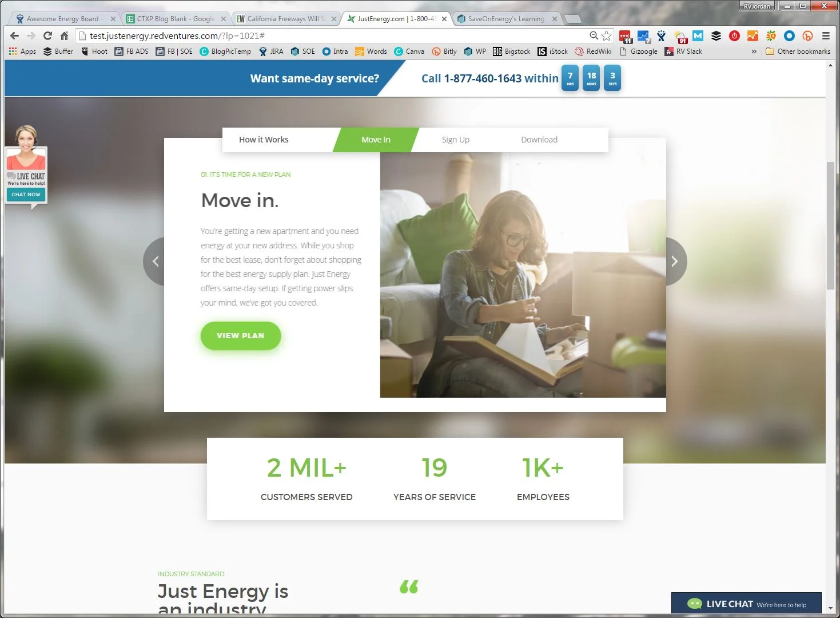This screenshot has width=840, height=618.
Task: Open the zoom magnifier in the address bar
Action: click(x=594, y=35)
